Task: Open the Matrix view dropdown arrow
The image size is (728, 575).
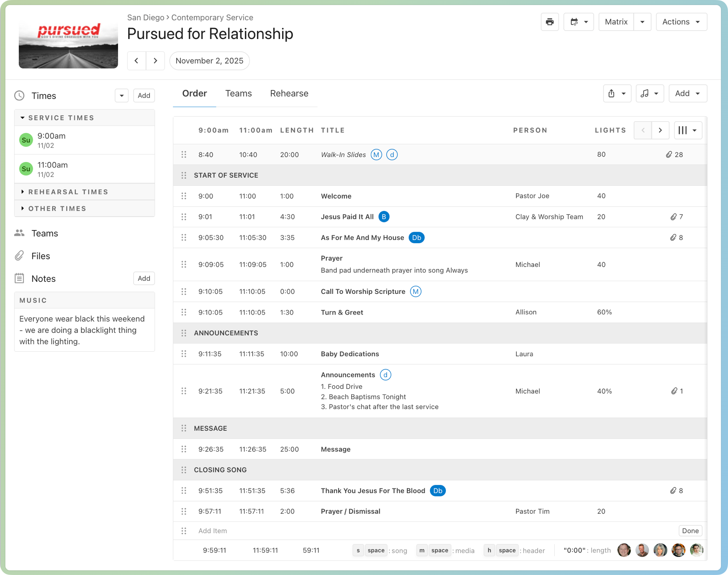Action: pyautogui.click(x=642, y=22)
